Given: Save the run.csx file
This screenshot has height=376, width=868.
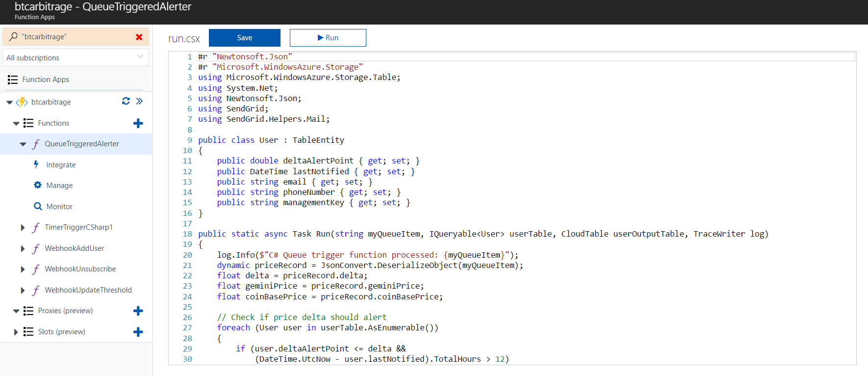Looking at the screenshot, I should (245, 38).
